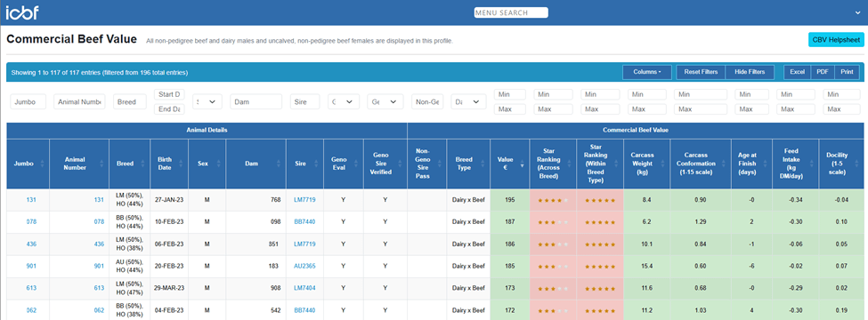
Task: Open sire link BB7440 in row 062
Action: point(304,310)
